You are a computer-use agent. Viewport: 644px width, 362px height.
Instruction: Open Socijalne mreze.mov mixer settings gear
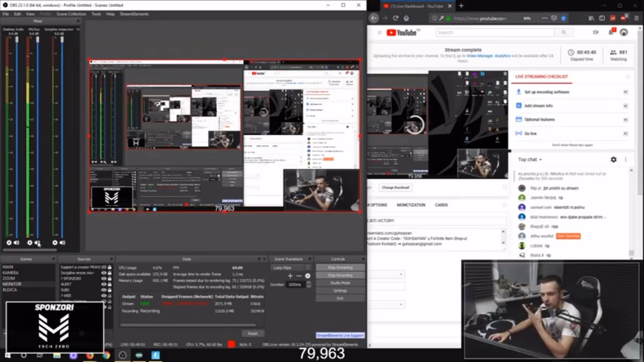55,243
